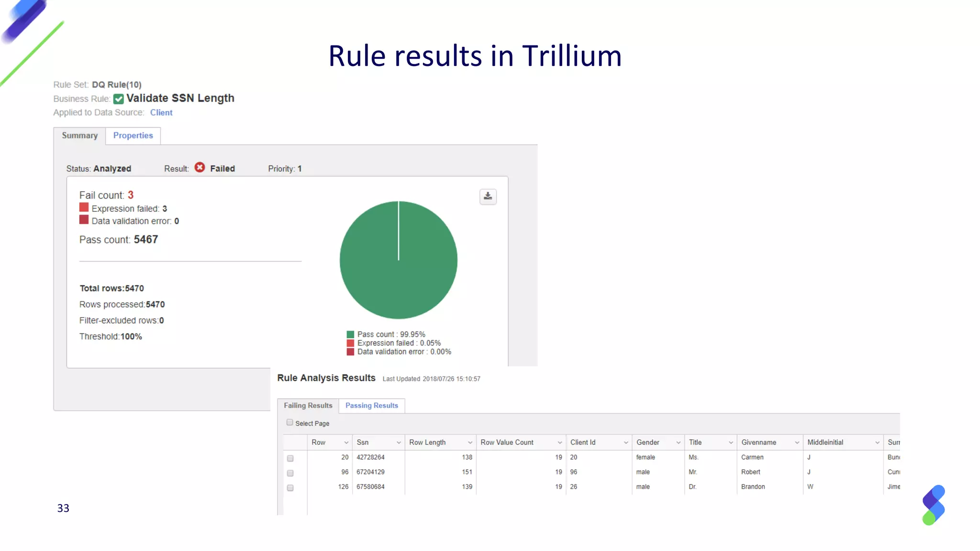Click the Givenname cell Carmen

point(752,457)
